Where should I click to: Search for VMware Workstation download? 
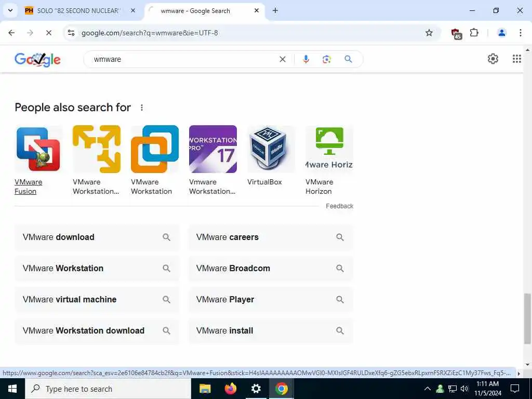[x=97, y=331]
